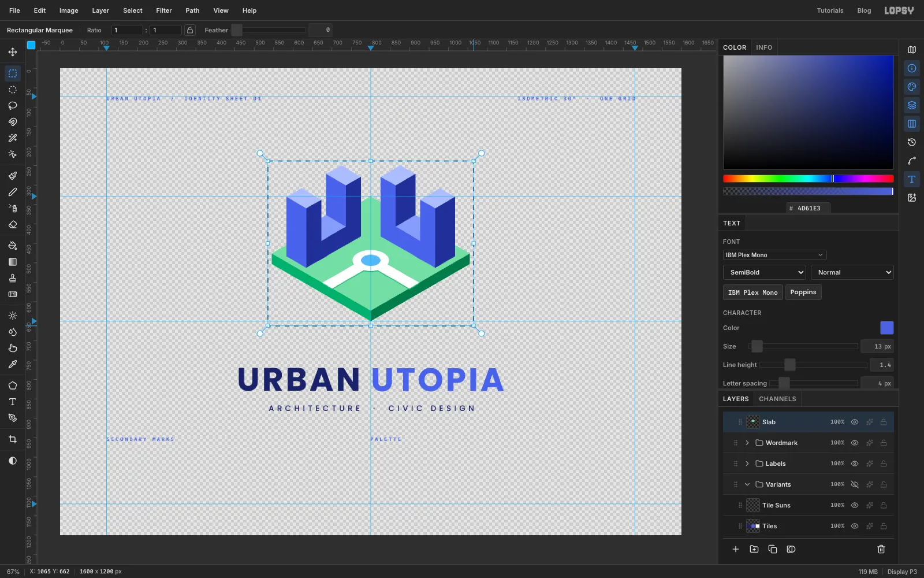Screen dimensions: 924x578
Task: Create a new layer group
Action: (754, 549)
